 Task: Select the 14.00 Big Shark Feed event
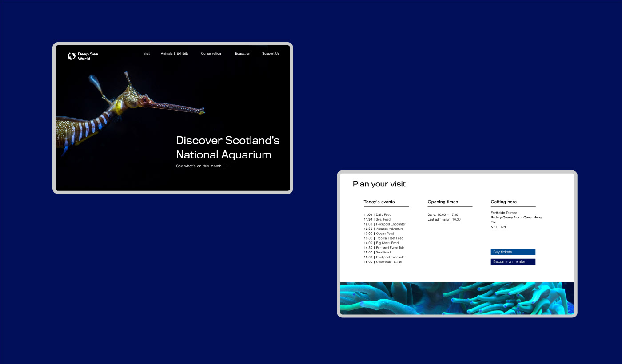point(381,243)
